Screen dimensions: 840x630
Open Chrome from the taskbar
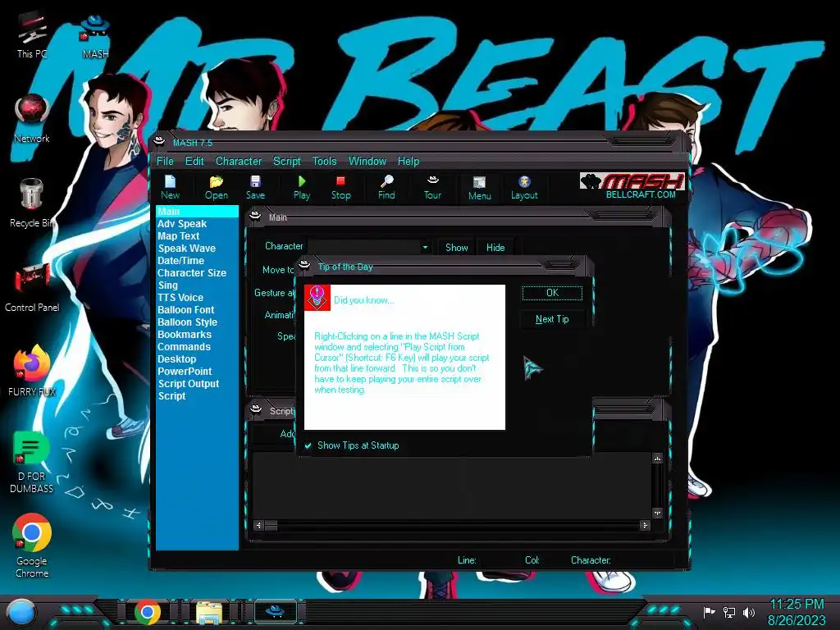[x=148, y=612]
